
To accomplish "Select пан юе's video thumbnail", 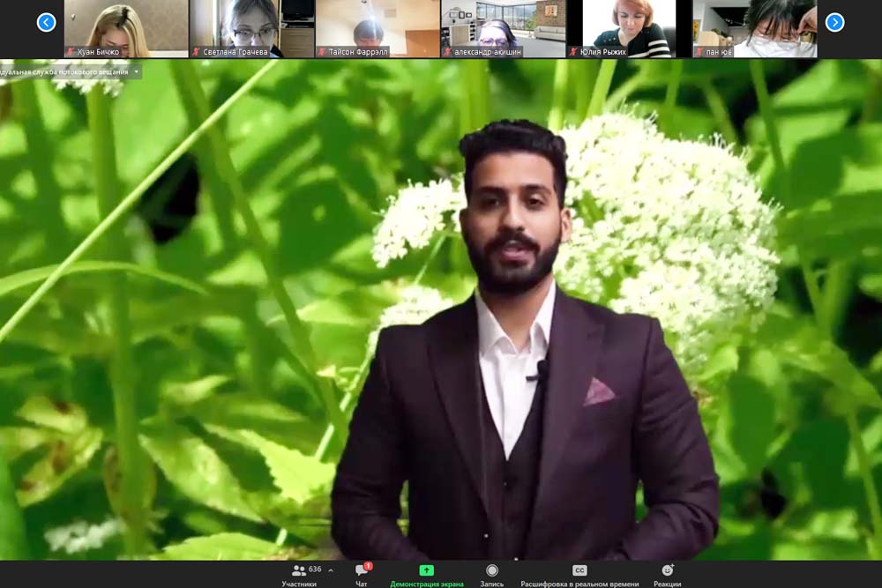I will click(754, 28).
